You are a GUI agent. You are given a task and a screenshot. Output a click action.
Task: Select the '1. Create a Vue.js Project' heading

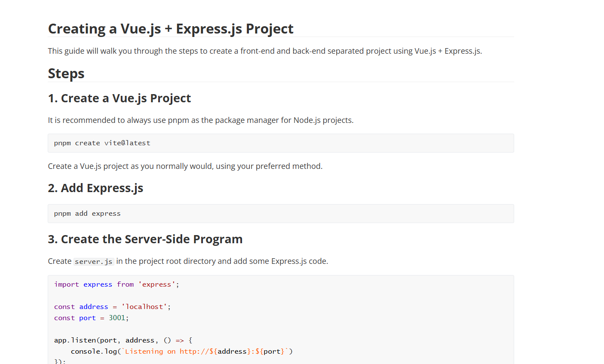pyautogui.click(x=120, y=98)
